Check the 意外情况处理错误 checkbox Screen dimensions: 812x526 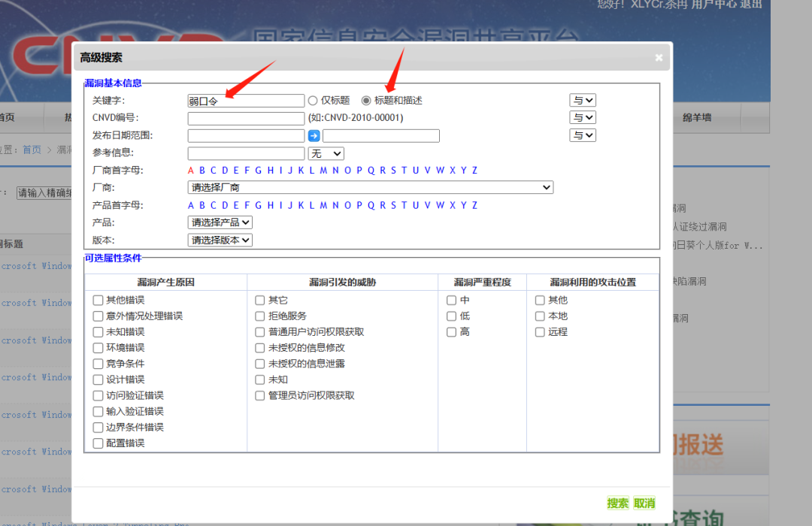click(x=98, y=316)
